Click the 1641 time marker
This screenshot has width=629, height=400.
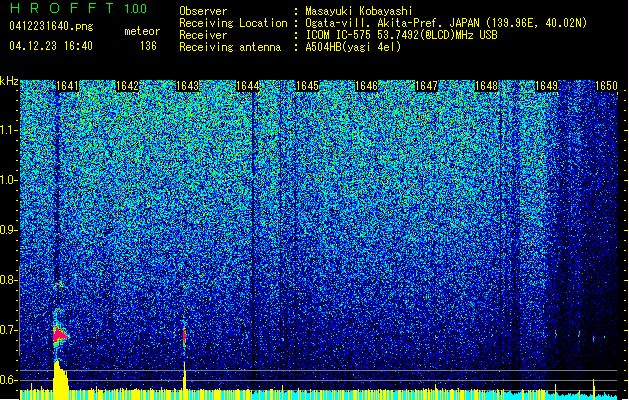click(x=67, y=86)
